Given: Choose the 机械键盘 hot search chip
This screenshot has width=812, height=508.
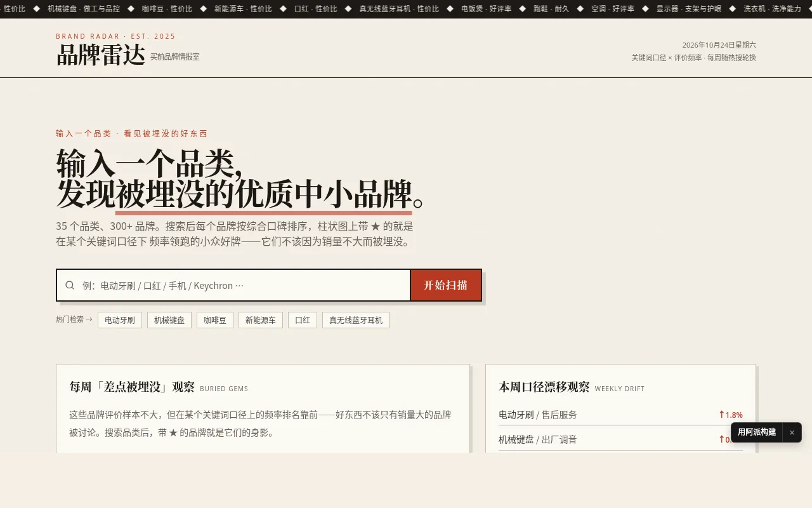Looking at the screenshot, I should [169, 320].
